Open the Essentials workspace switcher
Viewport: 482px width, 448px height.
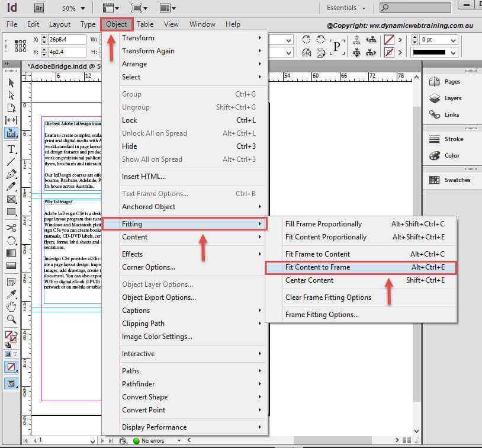(x=346, y=8)
